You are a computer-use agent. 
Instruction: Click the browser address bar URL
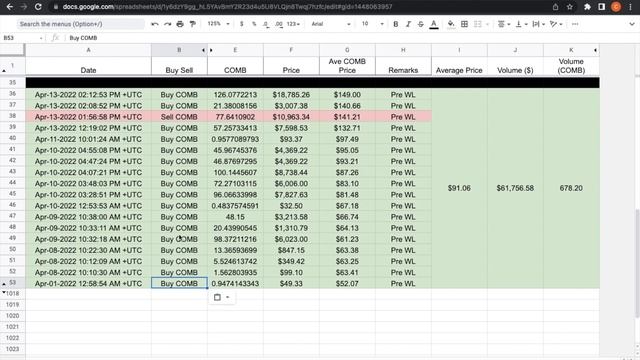(x=227, y=7)
